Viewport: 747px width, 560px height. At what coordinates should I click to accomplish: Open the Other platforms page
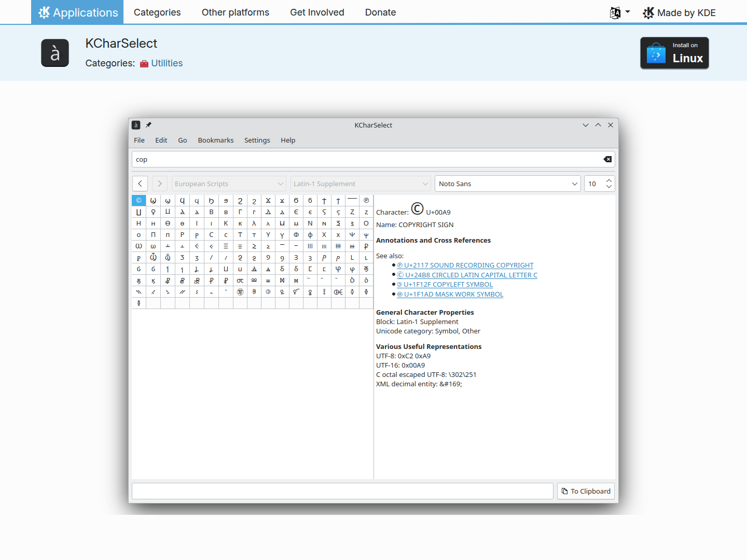click(x=236, y=12)
